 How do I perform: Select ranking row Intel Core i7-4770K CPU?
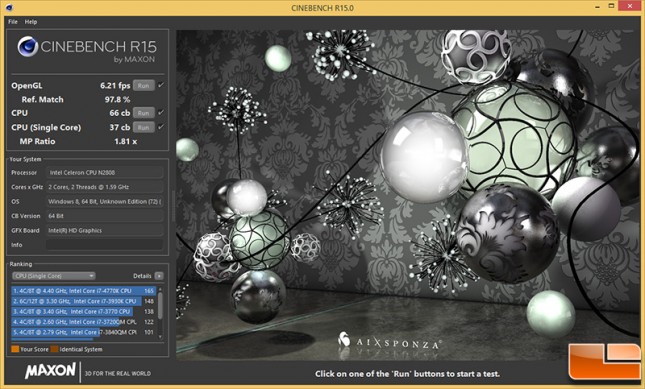(x=84, y=291)
